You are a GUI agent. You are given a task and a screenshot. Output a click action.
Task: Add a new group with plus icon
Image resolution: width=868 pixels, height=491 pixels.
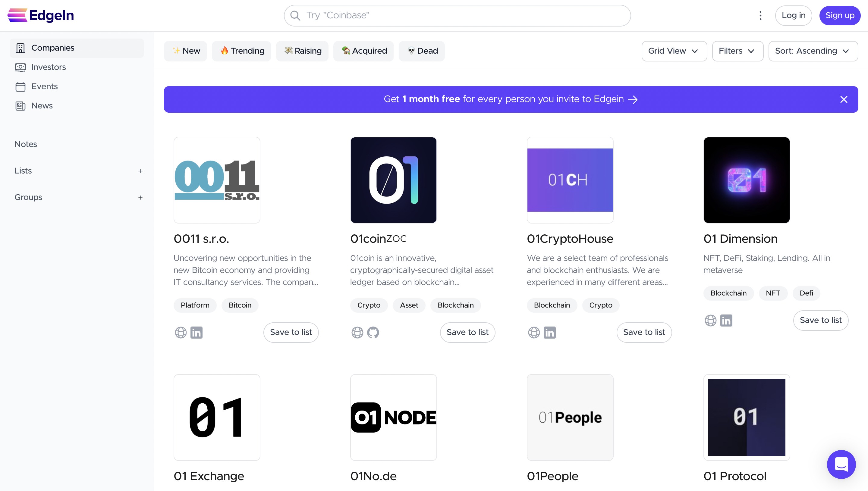coord(140,198)
